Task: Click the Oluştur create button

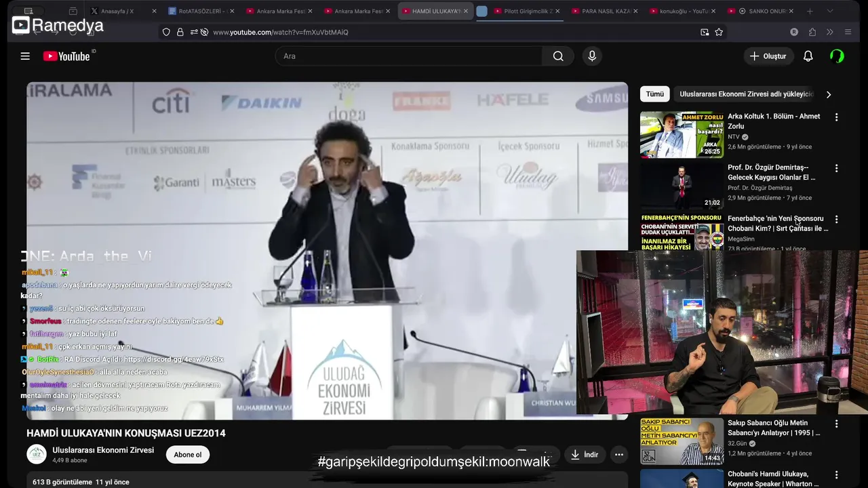Action: click(x=768, y=56)
